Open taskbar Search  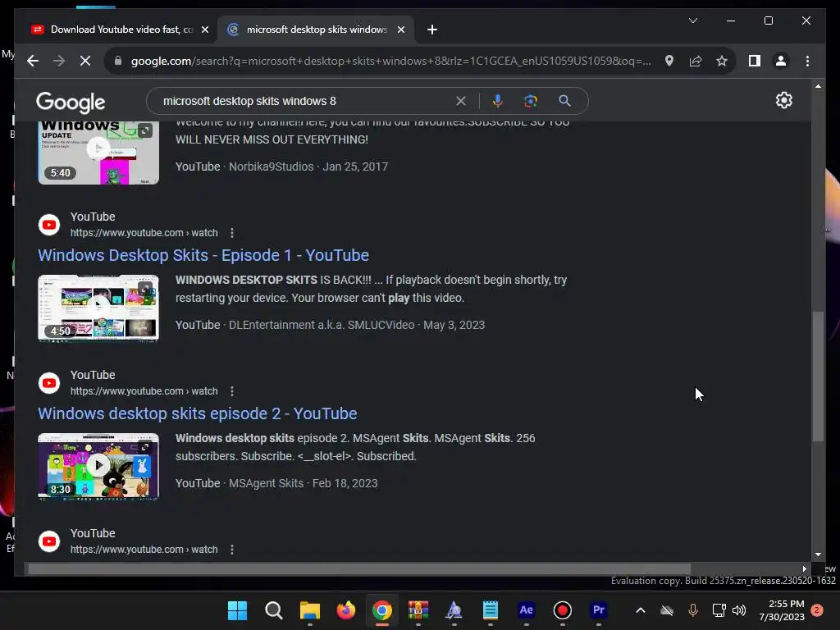click(274, 610)
